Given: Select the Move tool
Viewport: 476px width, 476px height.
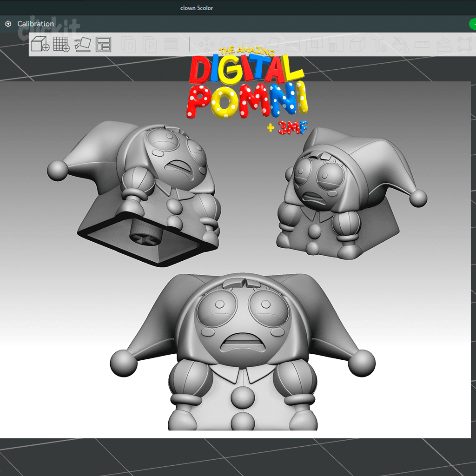Looking at the screenshot, I should coord(207,45).
